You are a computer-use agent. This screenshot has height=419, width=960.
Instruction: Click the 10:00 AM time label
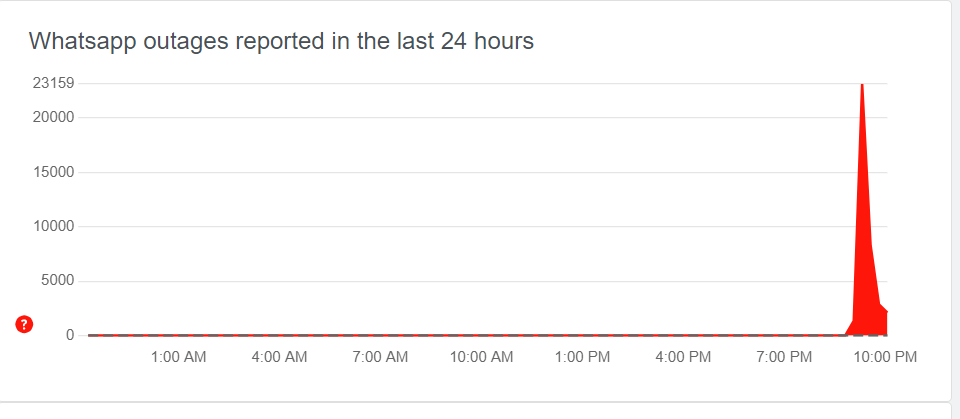coord(481,357)
